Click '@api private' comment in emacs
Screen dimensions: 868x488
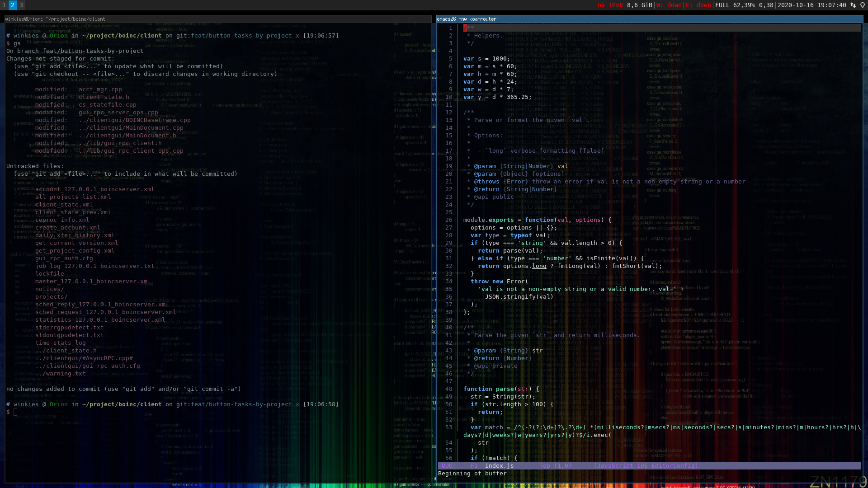496,366
